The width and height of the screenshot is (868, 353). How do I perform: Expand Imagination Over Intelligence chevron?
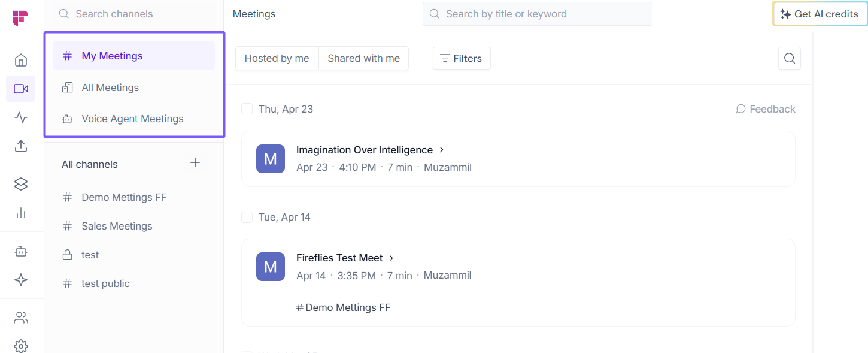click(442, 150)
